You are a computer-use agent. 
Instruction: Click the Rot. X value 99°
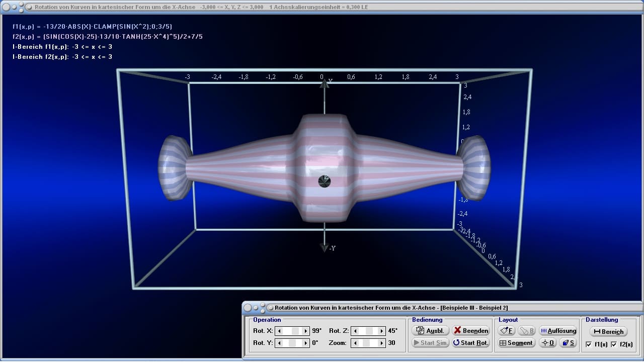click(316, 331)
